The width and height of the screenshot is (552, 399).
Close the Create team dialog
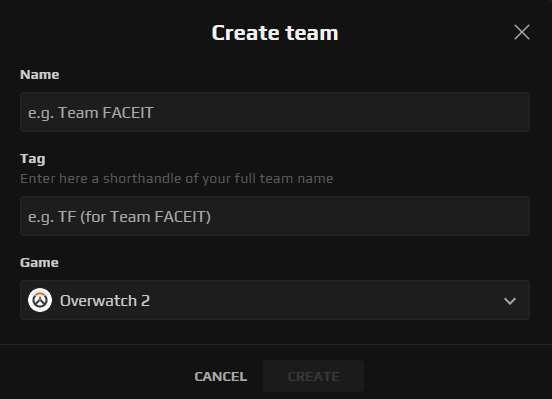pos(522,32)
